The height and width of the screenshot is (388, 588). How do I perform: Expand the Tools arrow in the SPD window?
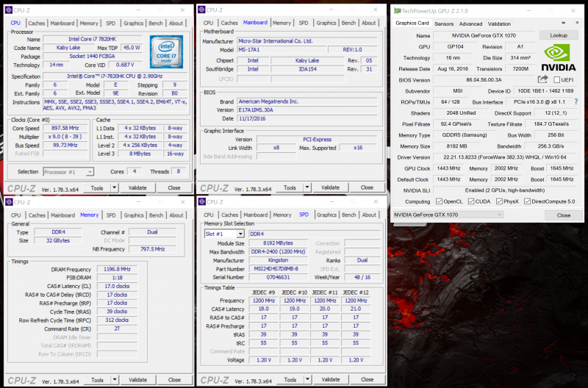point(308,379)
